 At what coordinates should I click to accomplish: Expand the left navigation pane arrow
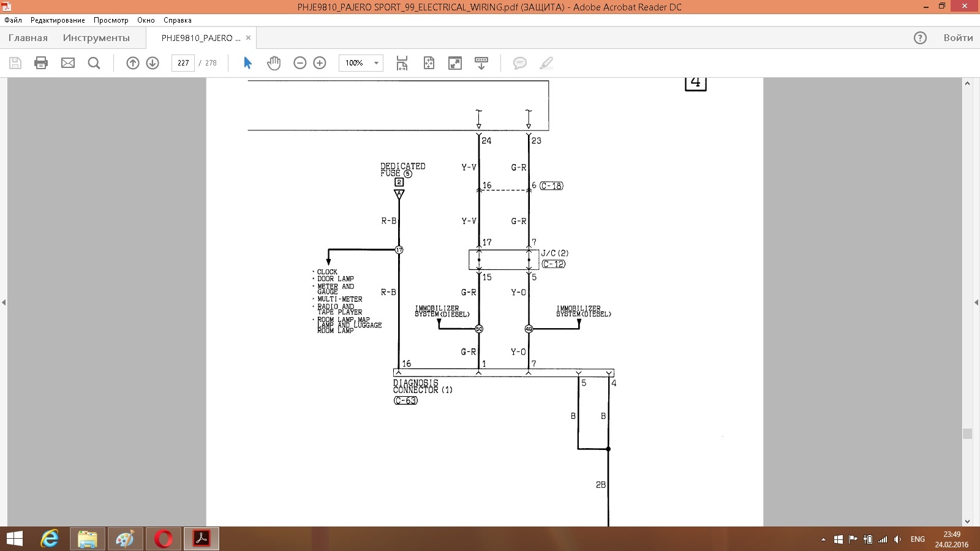4,302
